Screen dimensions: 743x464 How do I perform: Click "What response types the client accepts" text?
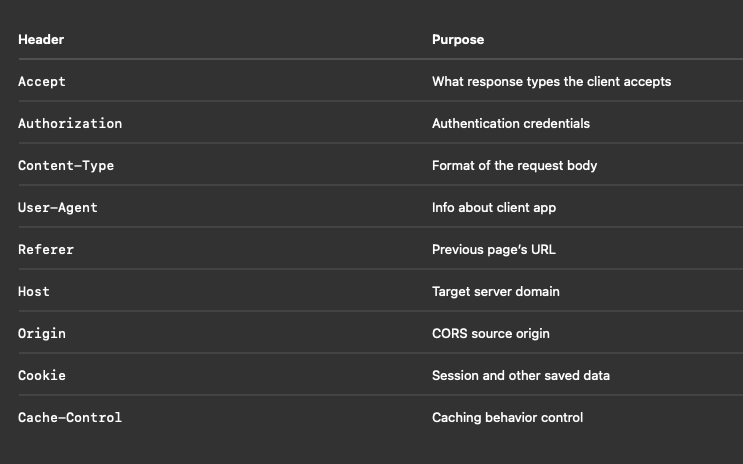click(551, 81)
